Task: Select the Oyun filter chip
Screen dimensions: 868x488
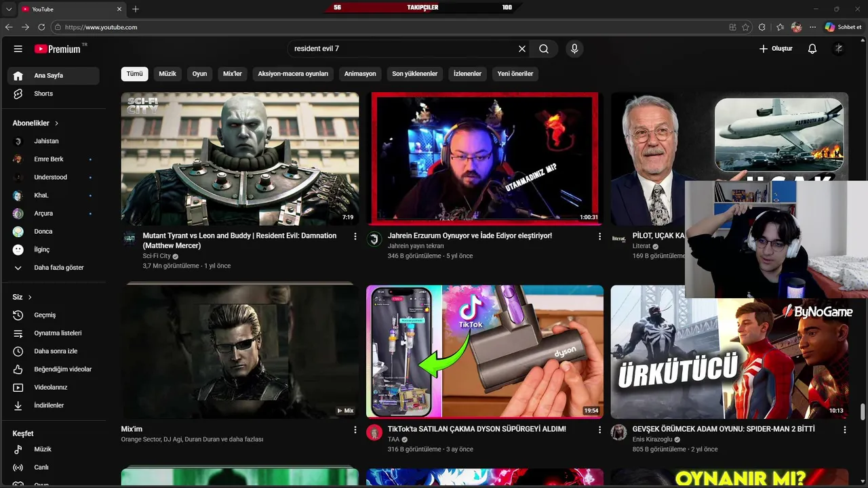Action: (199, 74)
